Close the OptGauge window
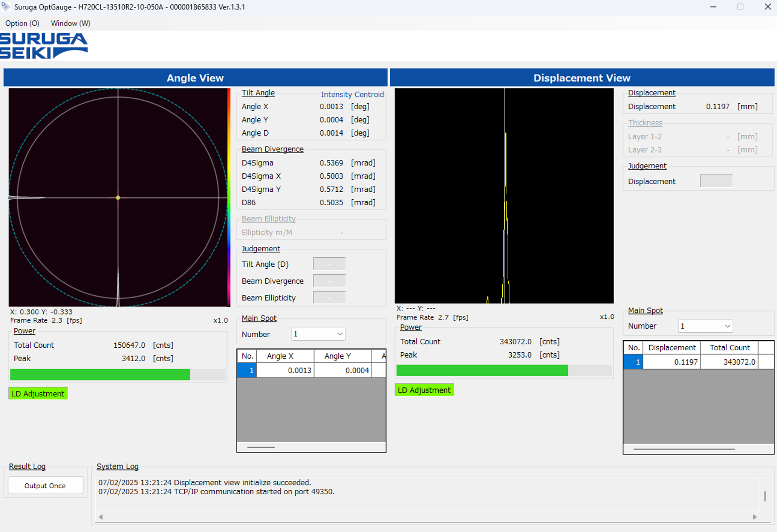The image size is (777, 532). (768, 7)
